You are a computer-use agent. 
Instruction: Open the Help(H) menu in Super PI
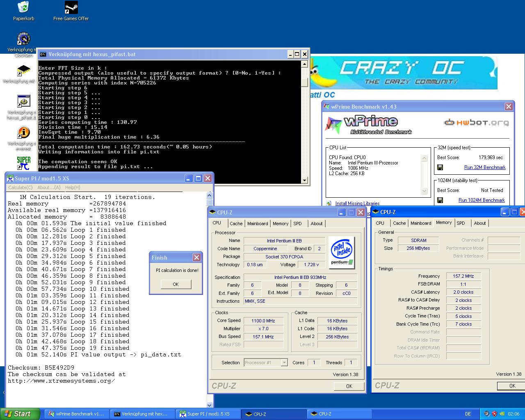click(x=73, y=187)
